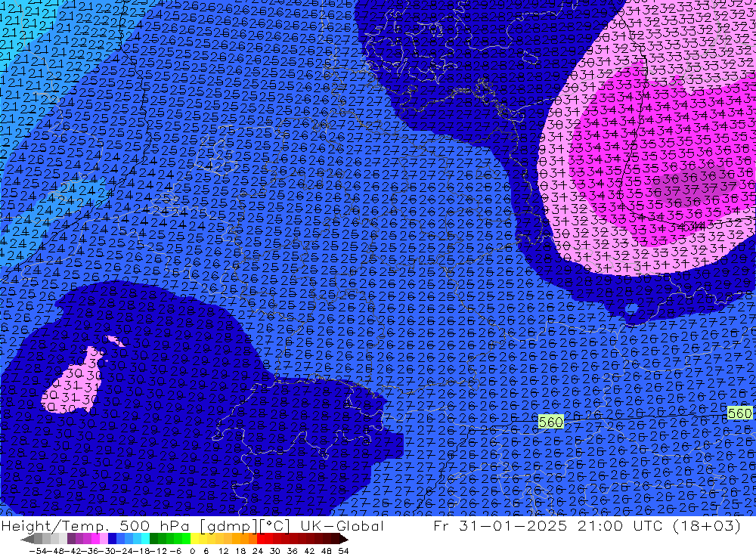Click the dark blue swatch above -30
Viewport: 756px width, 554px height.
[112, 539]
